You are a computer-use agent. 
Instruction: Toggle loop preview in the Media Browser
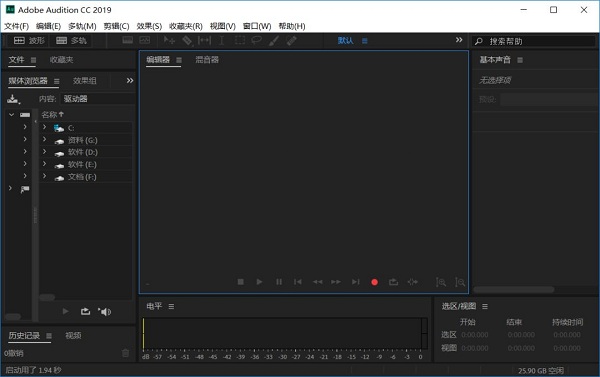(x=85, y=312)
